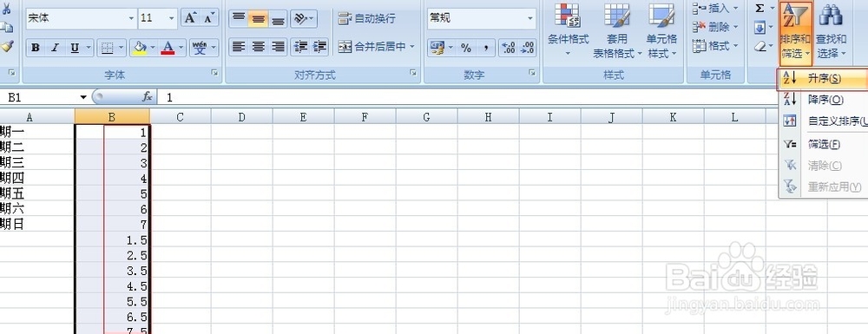Viewport: 868px width, 334px height.
Task: Increase indent
Action: (320, 47)
